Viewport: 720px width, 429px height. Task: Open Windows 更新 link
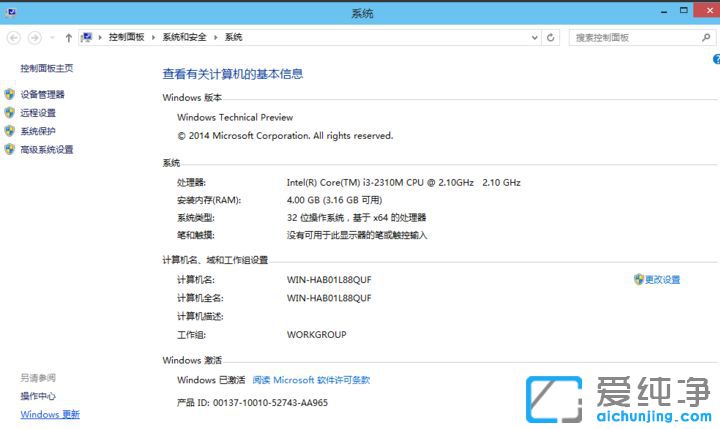pos(50,414)
